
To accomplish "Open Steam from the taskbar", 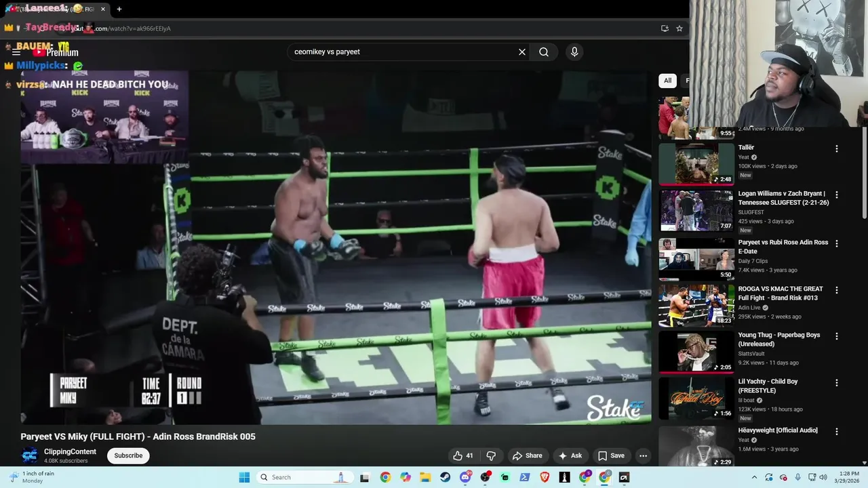I will 445,477.
